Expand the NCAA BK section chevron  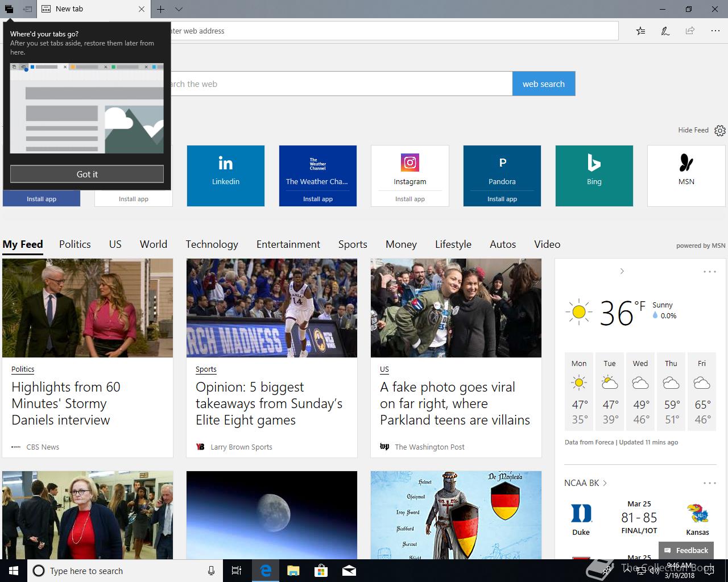(x=605, y=483)
